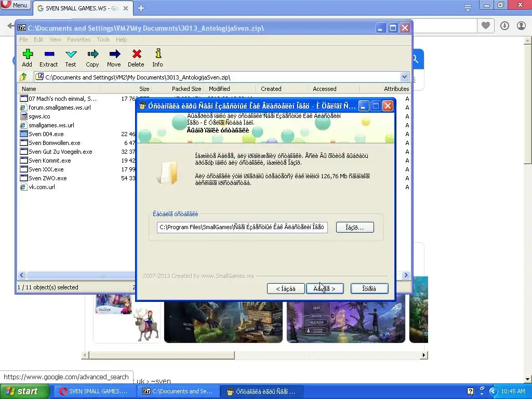The height and width of the screenshot is (399, 532).
Task: Open the Opera downloads icon
Action: (504, 25)
